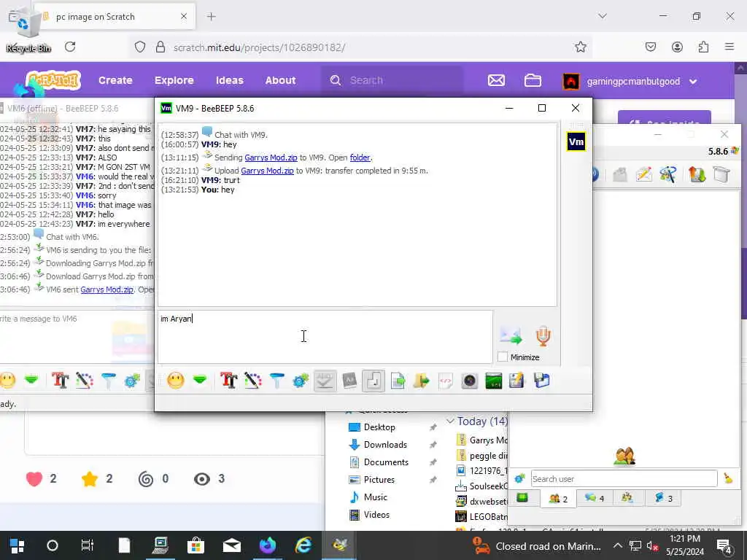Click send file icon in VM9 chat toolbar
Screen dimensions: 747x560
[x=398, y=381]
